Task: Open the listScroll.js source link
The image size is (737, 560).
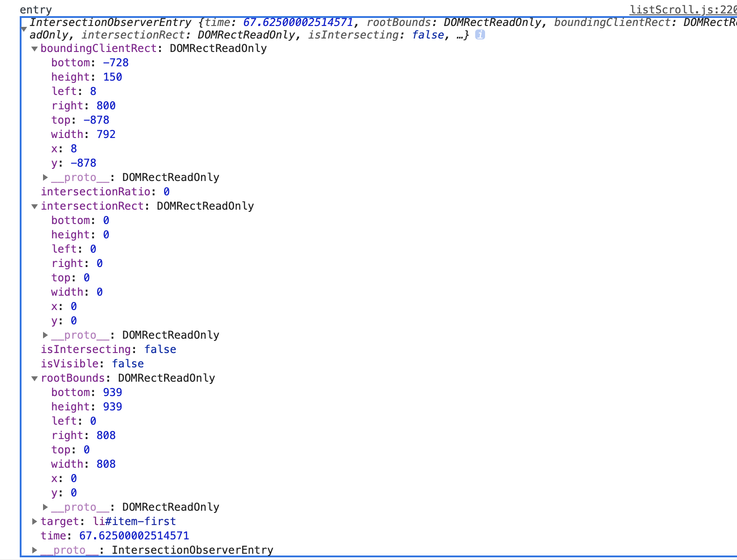Action: click(x=682, y=9)
